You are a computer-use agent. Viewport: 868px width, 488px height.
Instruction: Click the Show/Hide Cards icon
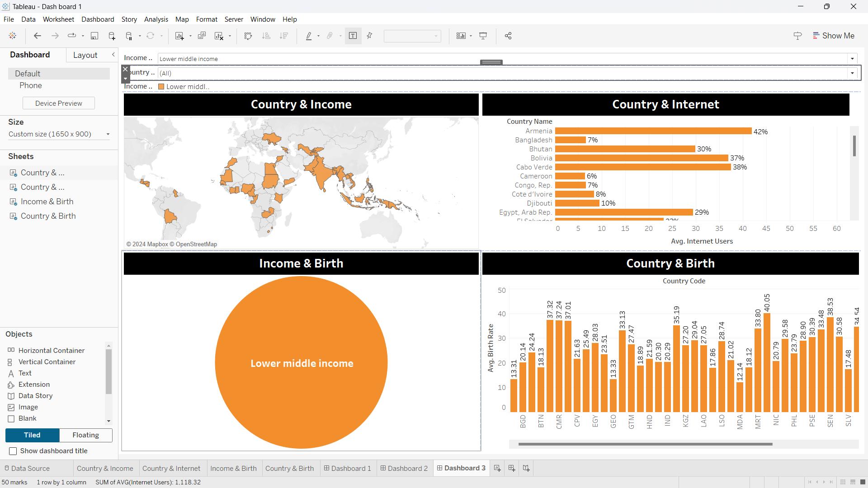click(x=461, y=36)
